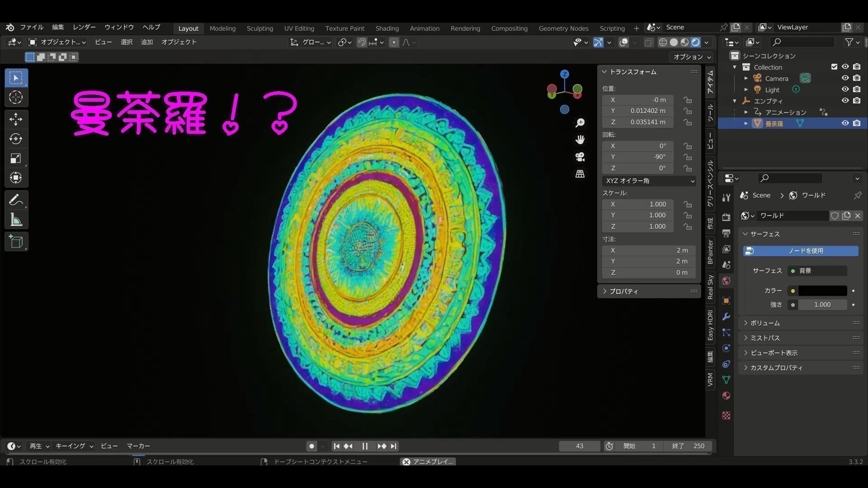Viewport: 868px width, 488px height.
Task: Select the Rotate tool
Action: pos(16,139)
